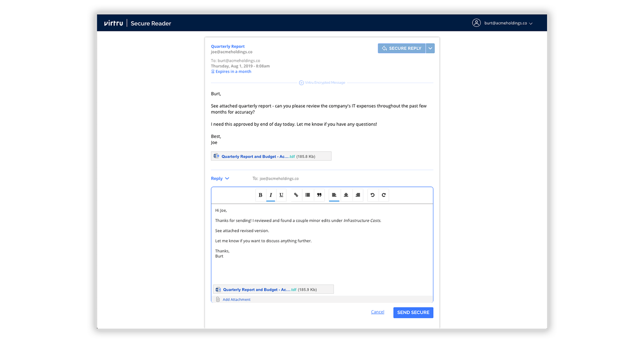This screenshot has height=343, width=644.
Task: Click the SEND SECURE button
Action: 413,312
